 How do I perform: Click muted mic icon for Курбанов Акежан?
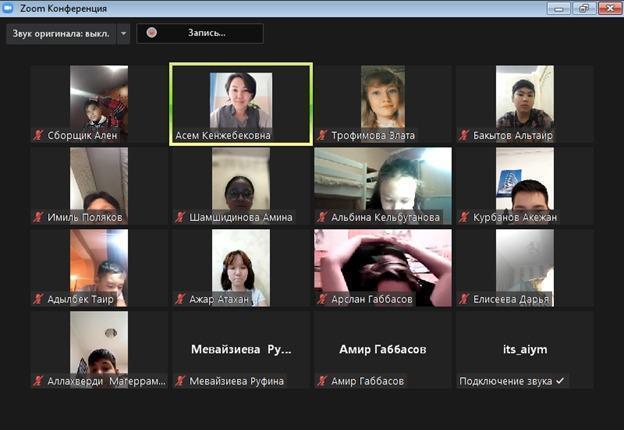(x=464, y=217)
